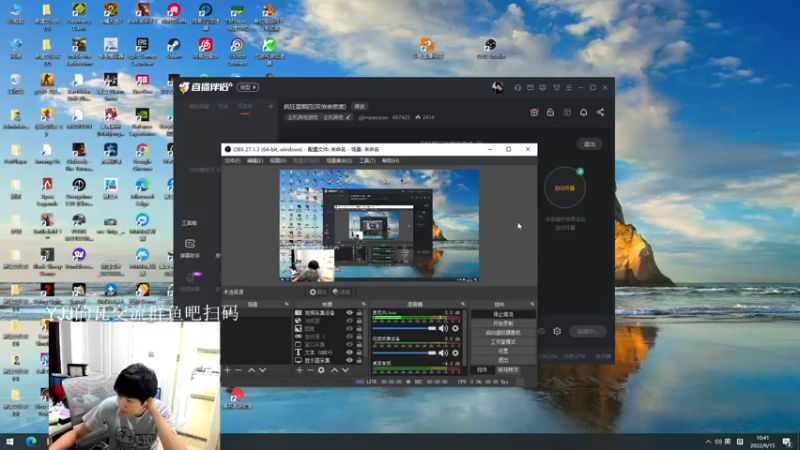
Task: Add a tab with the plus in 直播伴侣
Action: point(271,106)
